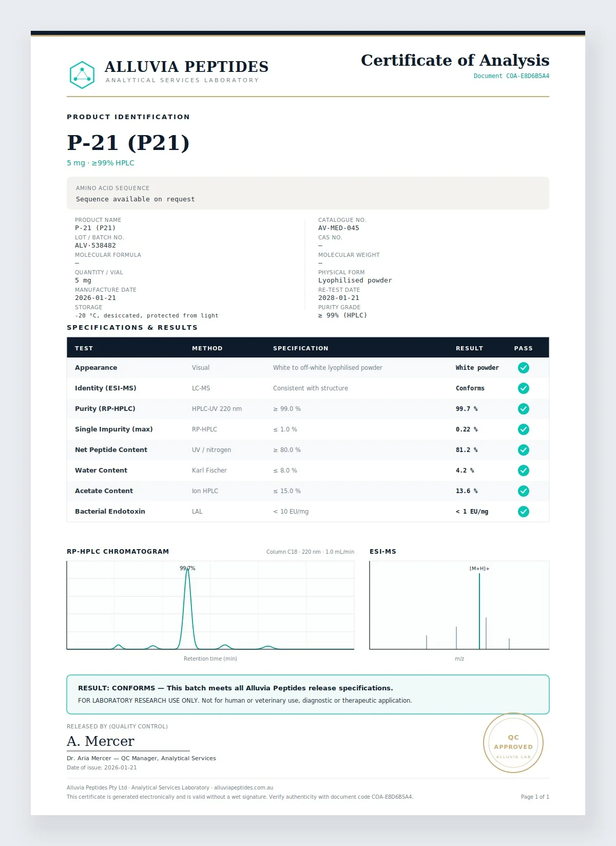Click the 81.2 % net peptide result

pyautogui.click(x=467, y=450)
